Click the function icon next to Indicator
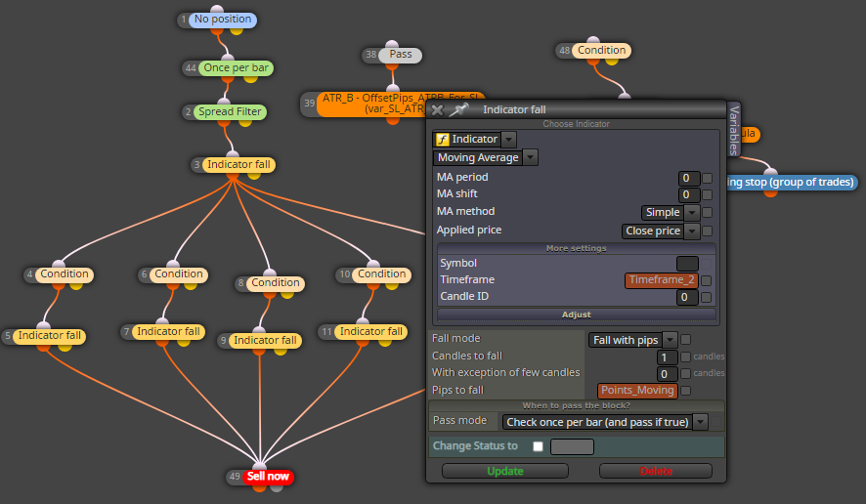Image resolution: width=866 pixels, height=504 pixels. pos(442,140)
